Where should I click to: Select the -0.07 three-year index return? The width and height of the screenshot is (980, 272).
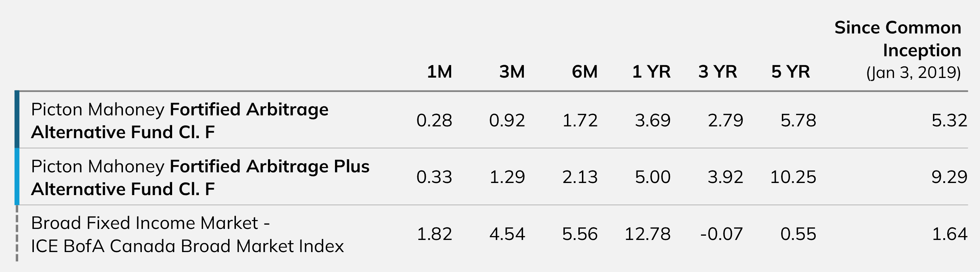pyautogui.click(x=721, y=234)
